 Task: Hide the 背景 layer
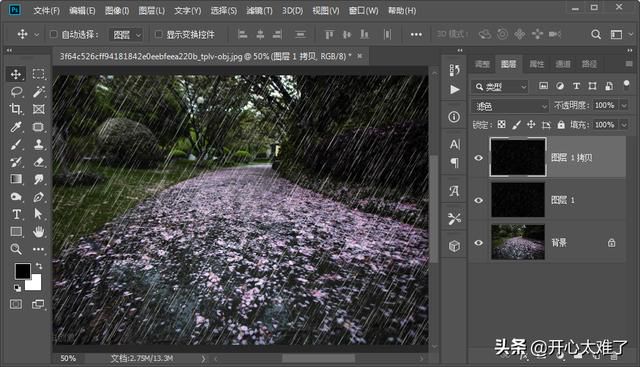[x=479, y=242]
